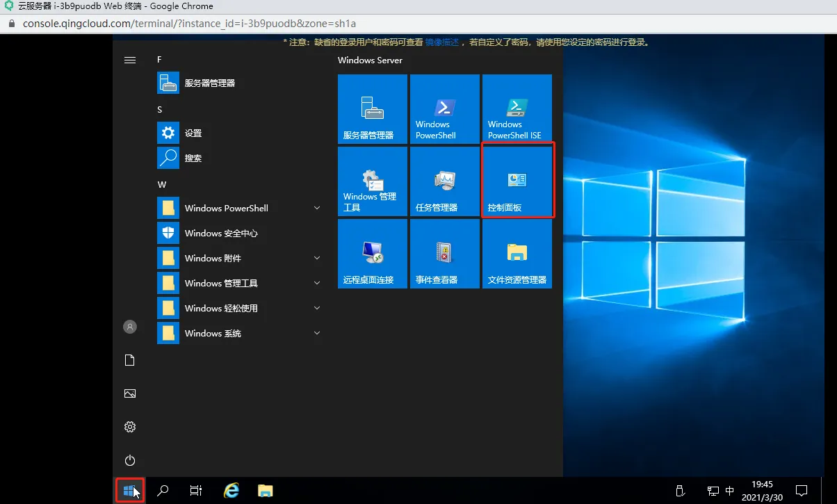Viewport: 837px width, 504px height.
Task: Open the 文件资源管理器 tile
Action: (x=517, y=253)
